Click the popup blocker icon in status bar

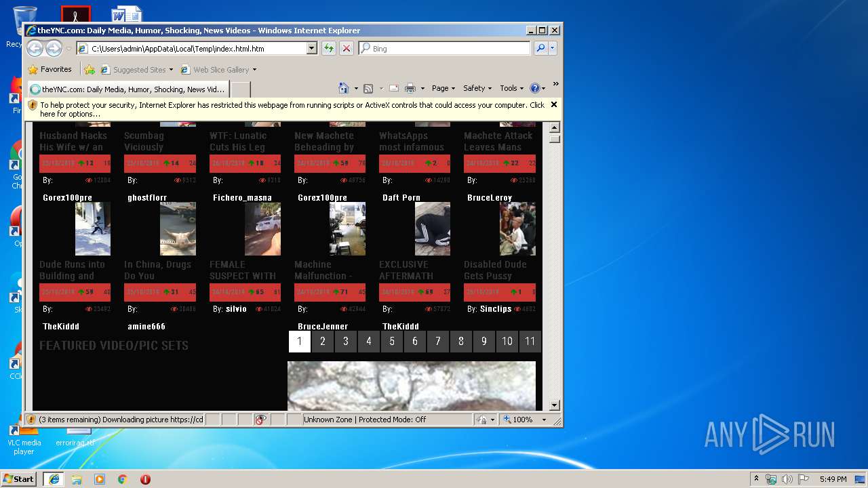pos(261,420)
